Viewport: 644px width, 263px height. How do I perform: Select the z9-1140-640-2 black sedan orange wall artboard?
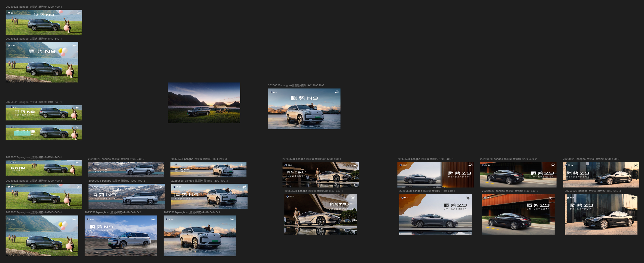coord(518,214)
